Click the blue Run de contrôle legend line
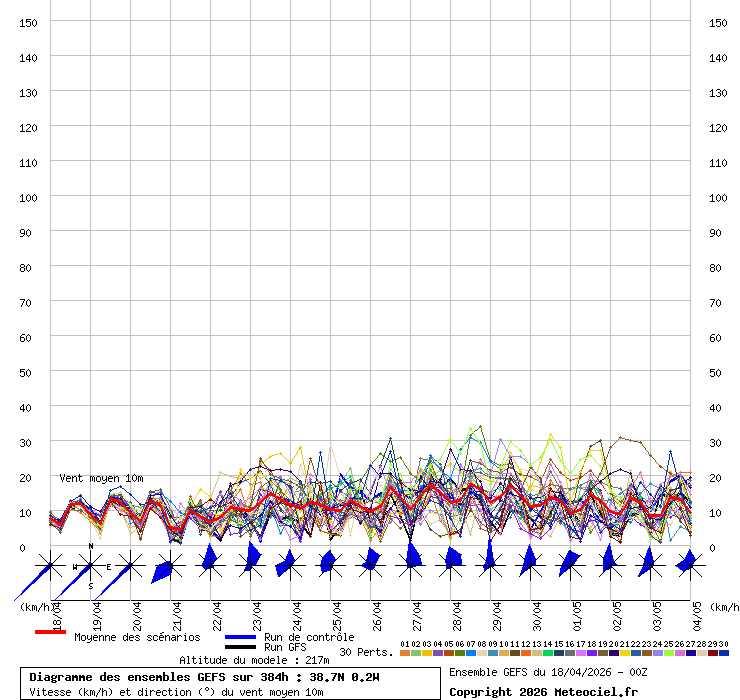Image resolution: width=740 pixels, height=700 pixels. [240, 637]
